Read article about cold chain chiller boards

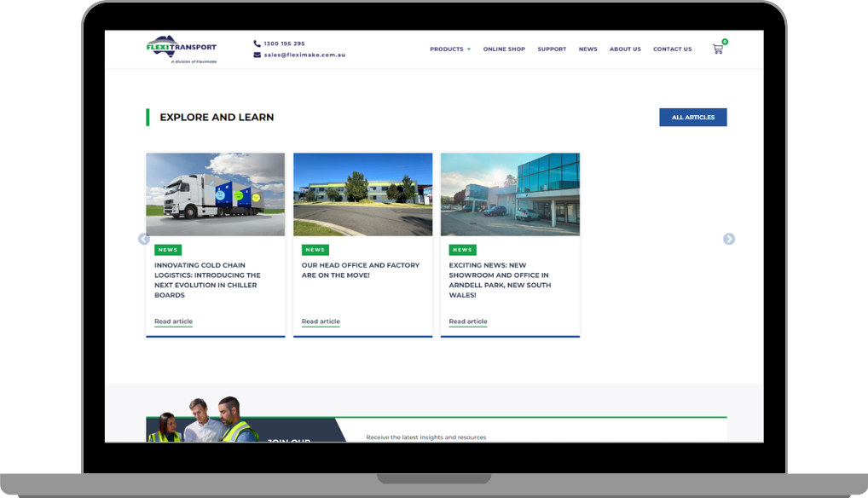click(173, 321)
